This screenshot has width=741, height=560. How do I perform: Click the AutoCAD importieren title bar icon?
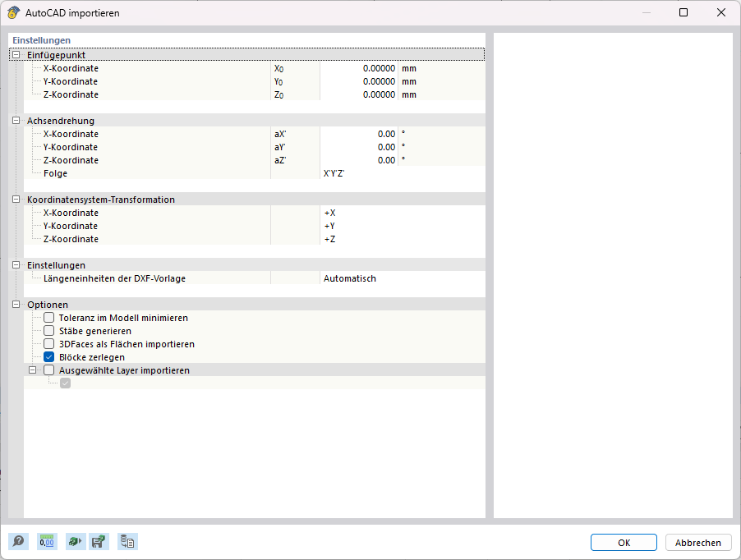(14, 13)
